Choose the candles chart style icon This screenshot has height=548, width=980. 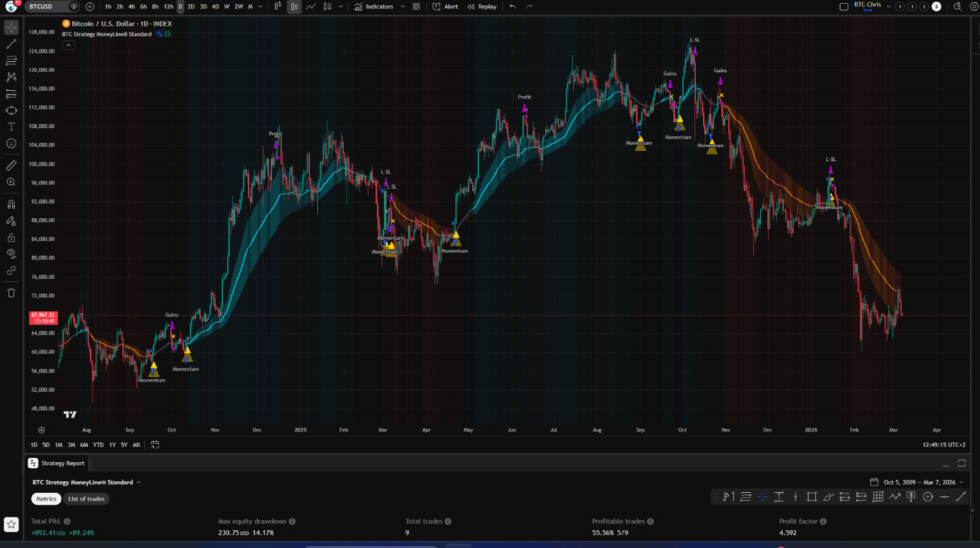pyautogui.click(x=295, y=7)
